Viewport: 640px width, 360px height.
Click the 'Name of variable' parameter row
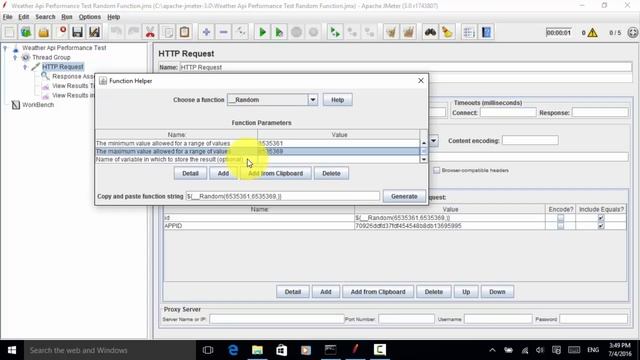[x=257, y=159]
